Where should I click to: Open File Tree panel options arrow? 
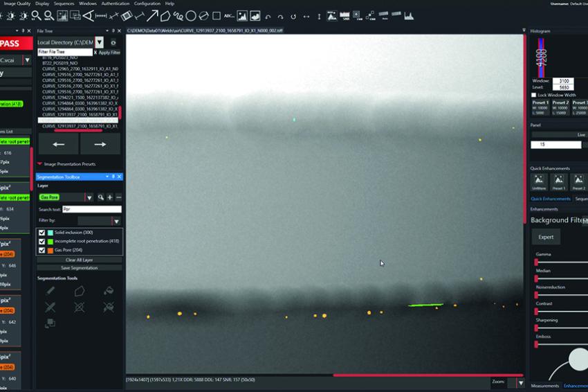tap(107, 30)
